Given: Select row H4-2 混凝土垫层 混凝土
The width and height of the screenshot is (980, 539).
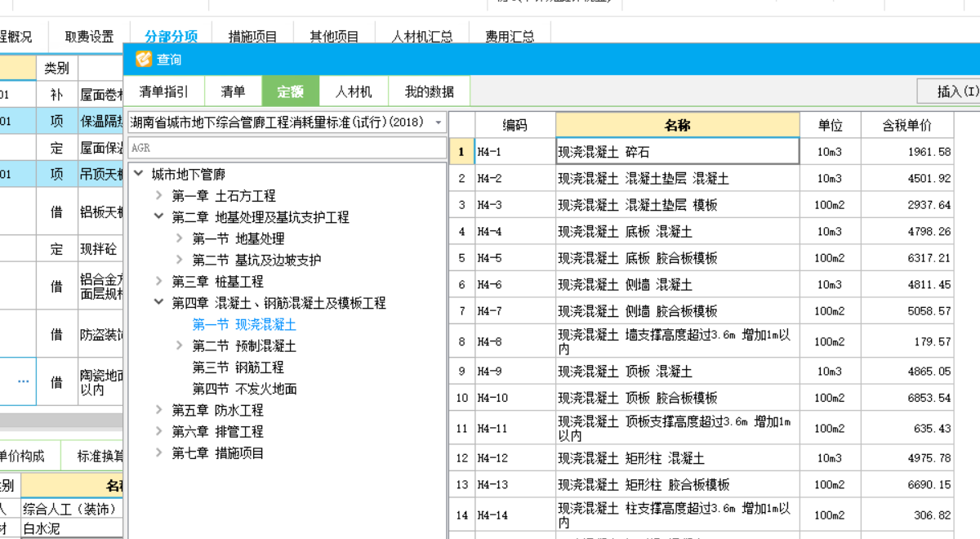Looking at the screenshot, I should coord(702,178).
